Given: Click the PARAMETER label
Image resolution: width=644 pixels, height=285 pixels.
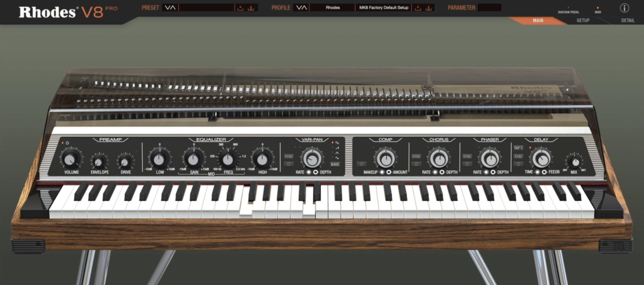Looking at the screenshot, I should tap(461, 8).
